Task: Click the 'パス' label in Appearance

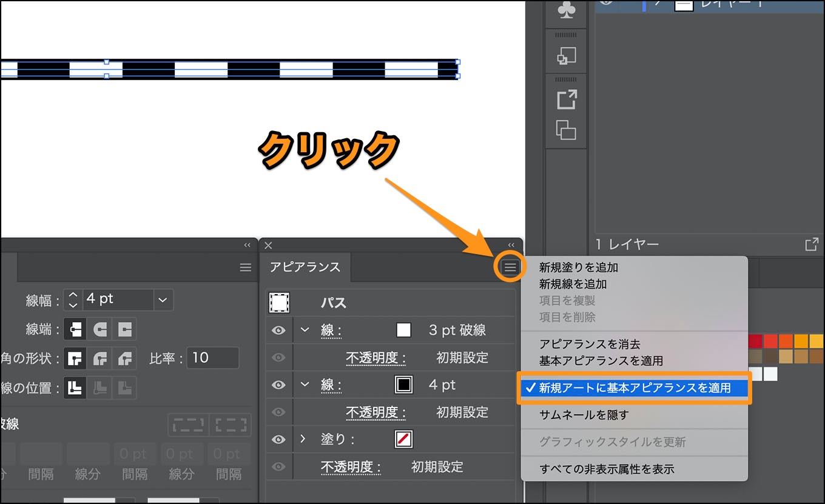Action: coord(333,302)
